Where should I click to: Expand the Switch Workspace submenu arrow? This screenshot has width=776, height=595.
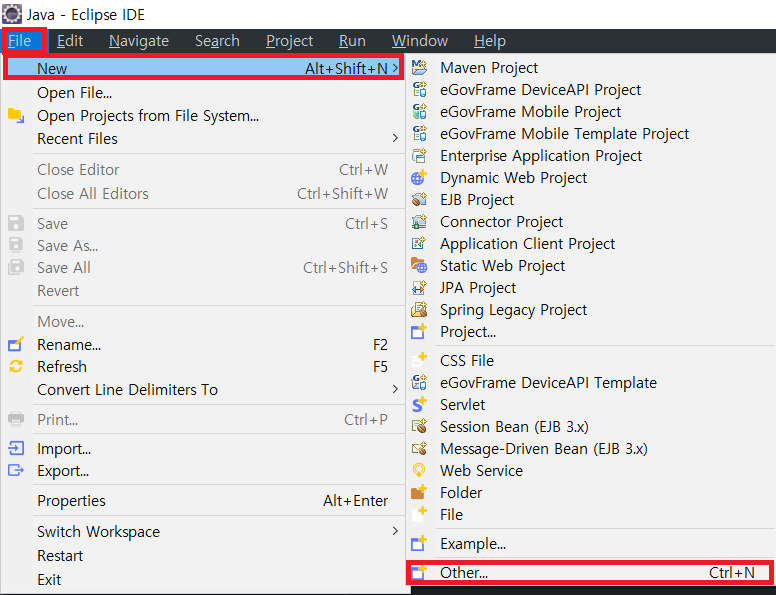(x=395, y=531)
